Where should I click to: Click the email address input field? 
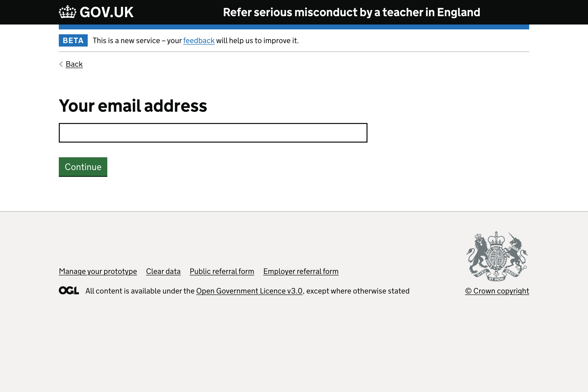pyautogui.click(x=212, y=133)
